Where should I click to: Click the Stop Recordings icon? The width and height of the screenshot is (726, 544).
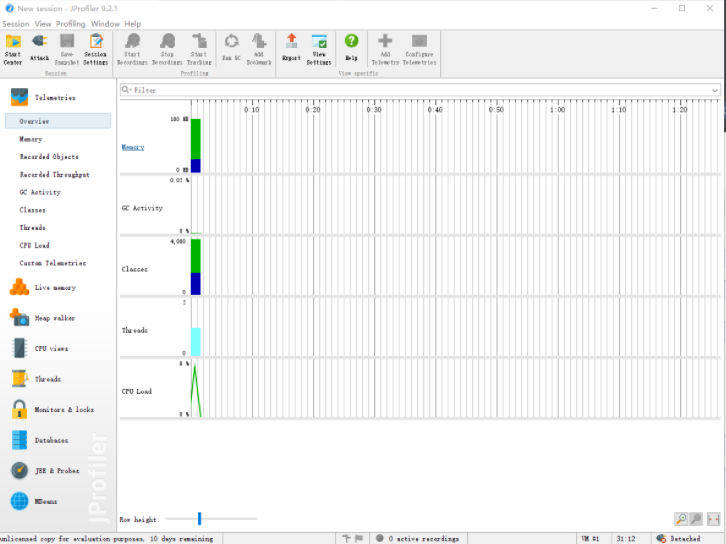coord(167,49)
